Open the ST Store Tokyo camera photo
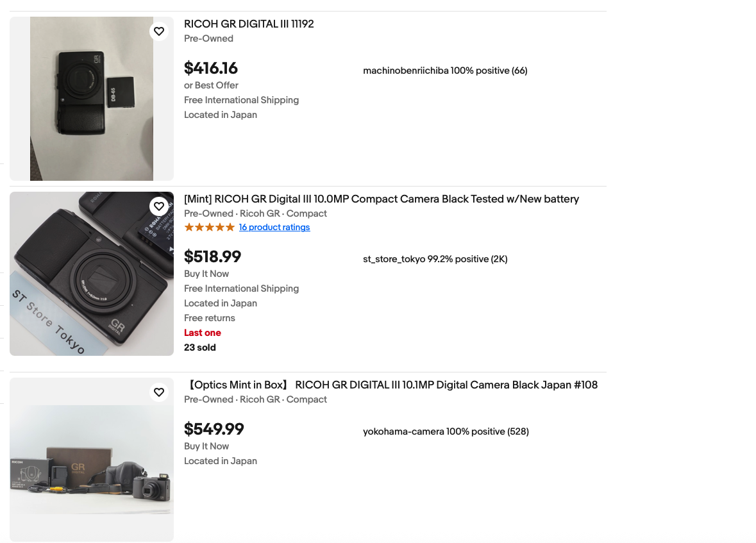Viewport: 756px width, 543px height. [x=92, y=274]
